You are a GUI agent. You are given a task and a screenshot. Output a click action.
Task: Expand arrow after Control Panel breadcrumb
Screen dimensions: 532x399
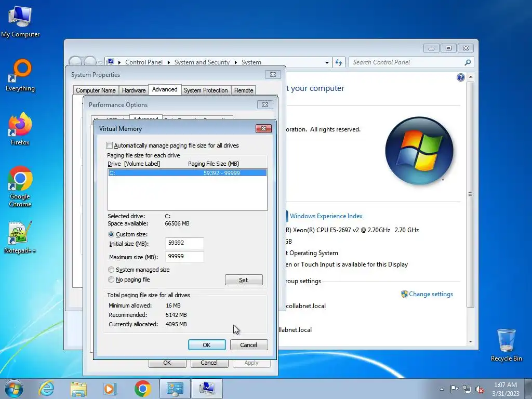point(169,63)
